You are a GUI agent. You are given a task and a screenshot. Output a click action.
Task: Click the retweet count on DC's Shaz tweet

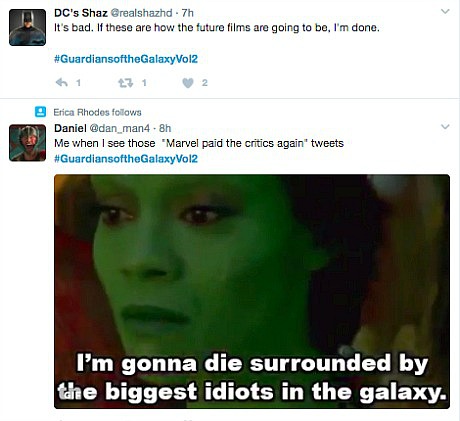pyautogui.click(x=144, y=83)
